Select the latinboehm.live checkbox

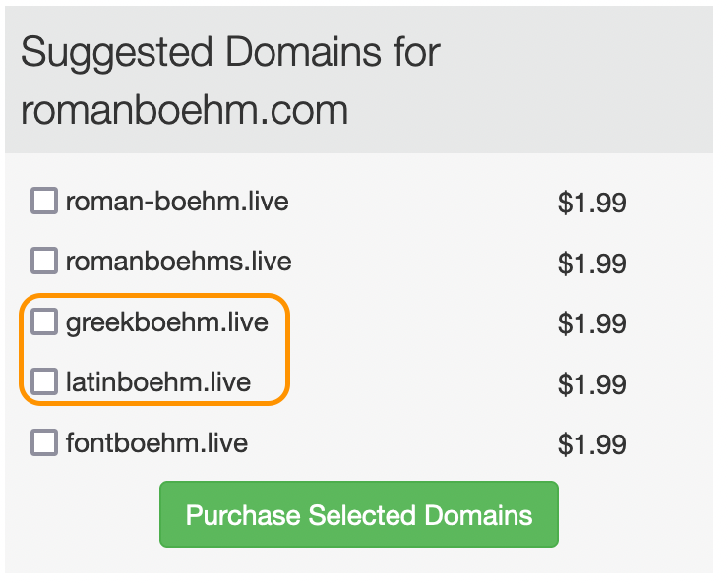44,381
